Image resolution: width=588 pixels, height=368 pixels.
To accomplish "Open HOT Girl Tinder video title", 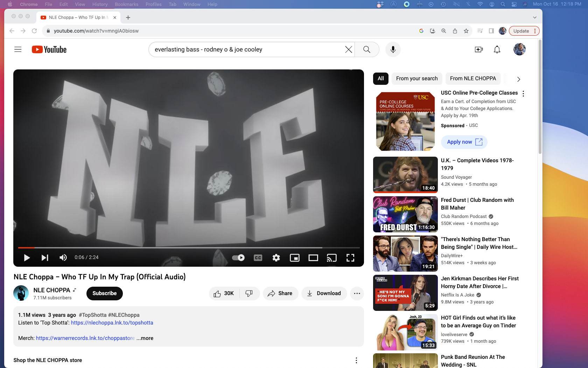I will [478, 322].
